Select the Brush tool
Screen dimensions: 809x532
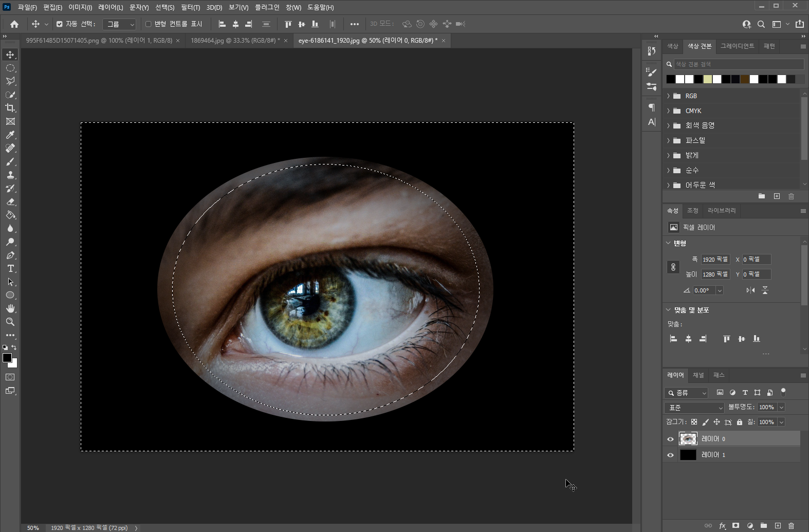10,161
